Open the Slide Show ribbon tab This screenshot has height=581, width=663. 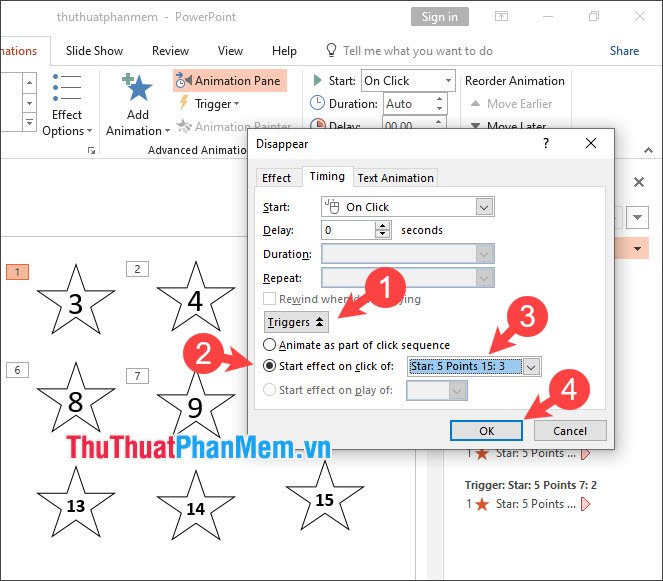click(x=94, y=51)
